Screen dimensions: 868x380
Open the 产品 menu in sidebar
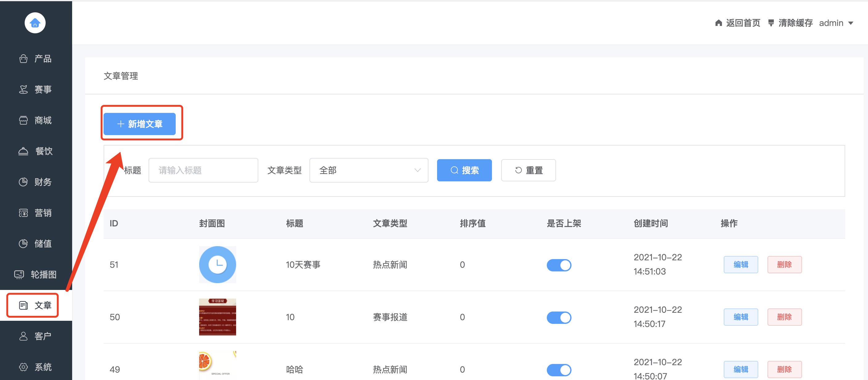click(x=36, y=59)
